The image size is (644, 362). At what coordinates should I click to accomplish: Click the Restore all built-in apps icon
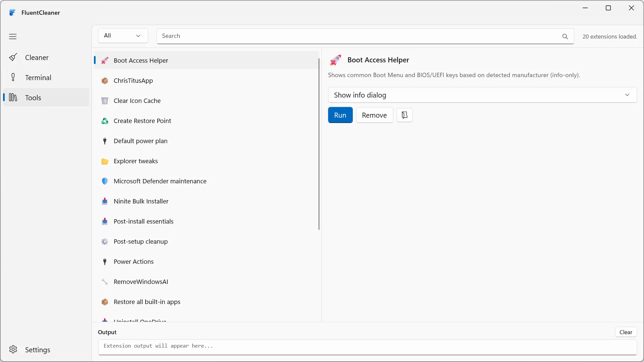tap(105, 302)
